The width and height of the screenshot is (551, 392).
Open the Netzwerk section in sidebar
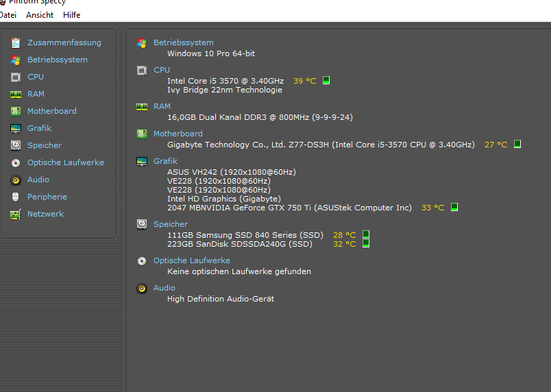click(46, 214)
